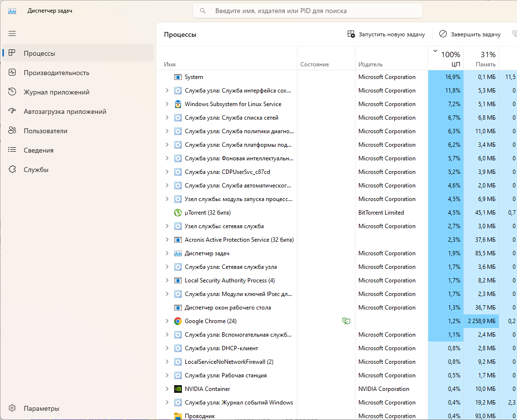Expand the Google Chrome (24) process group

pyautogui.click(x=167, y=321)
